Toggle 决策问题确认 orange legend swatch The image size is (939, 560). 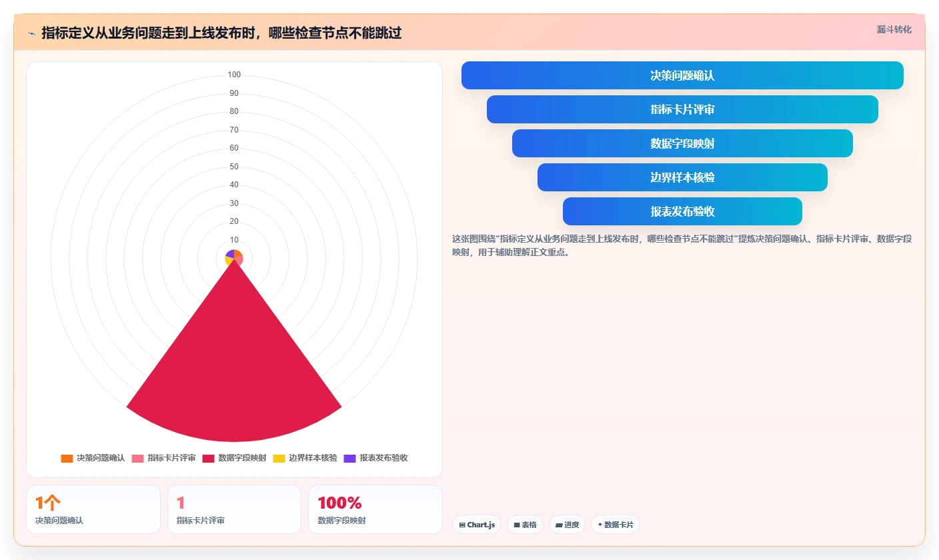tap(67, 458)
